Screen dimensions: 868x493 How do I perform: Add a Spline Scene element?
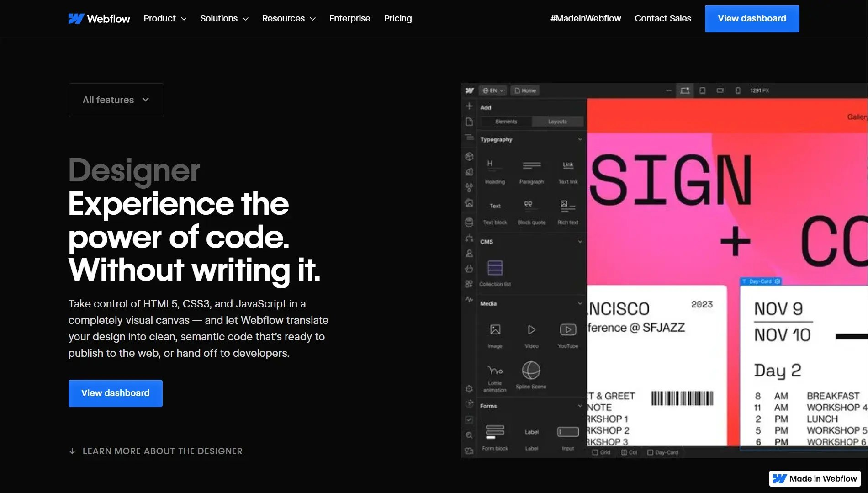(x=531, y=376)
